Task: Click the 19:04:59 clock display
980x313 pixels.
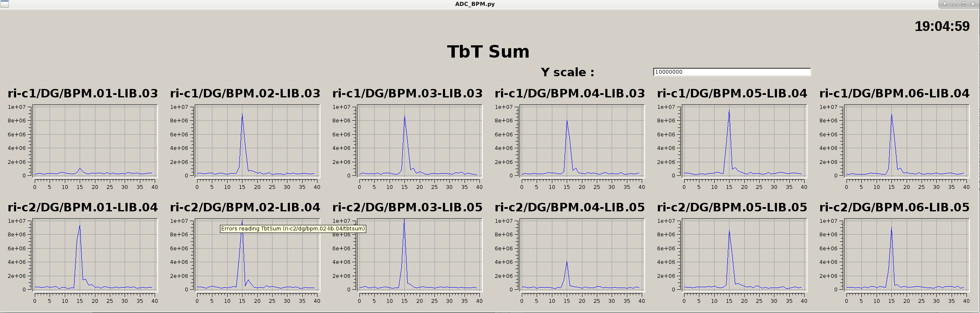Action: click(x=942, y=26)
